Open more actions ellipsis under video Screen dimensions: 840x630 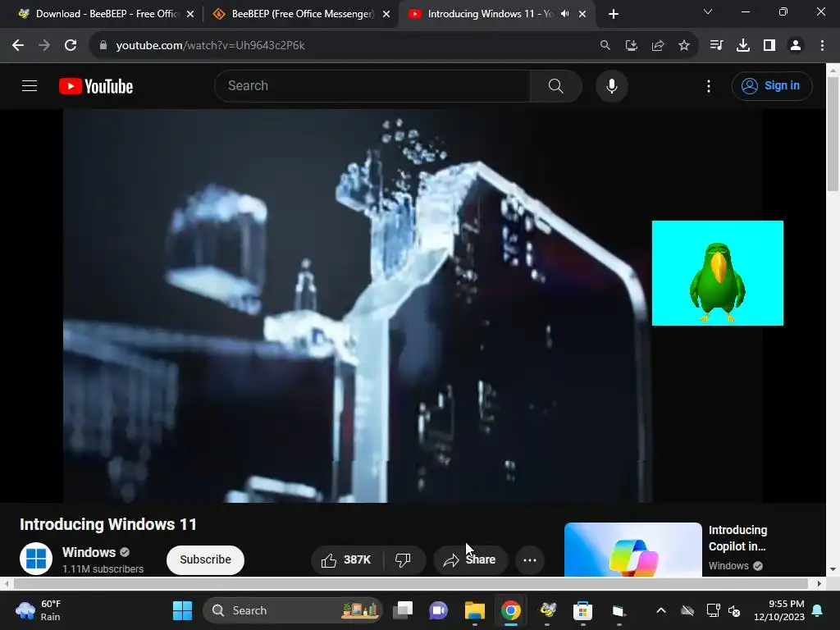click(530, 559)
